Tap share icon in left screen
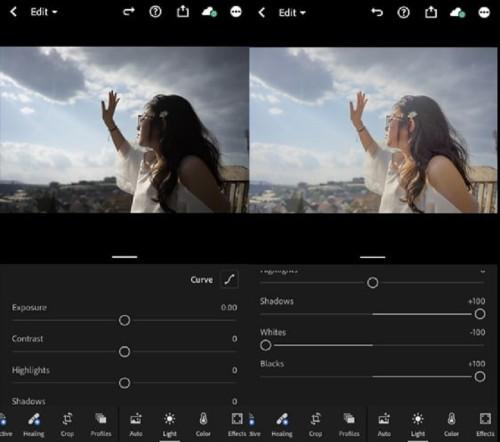This screenshot has width=500, height=442. [x=183, y=12]
